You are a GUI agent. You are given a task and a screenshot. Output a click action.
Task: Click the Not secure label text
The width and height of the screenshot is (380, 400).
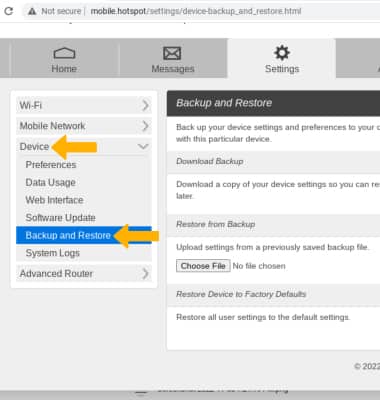point(61,11)
